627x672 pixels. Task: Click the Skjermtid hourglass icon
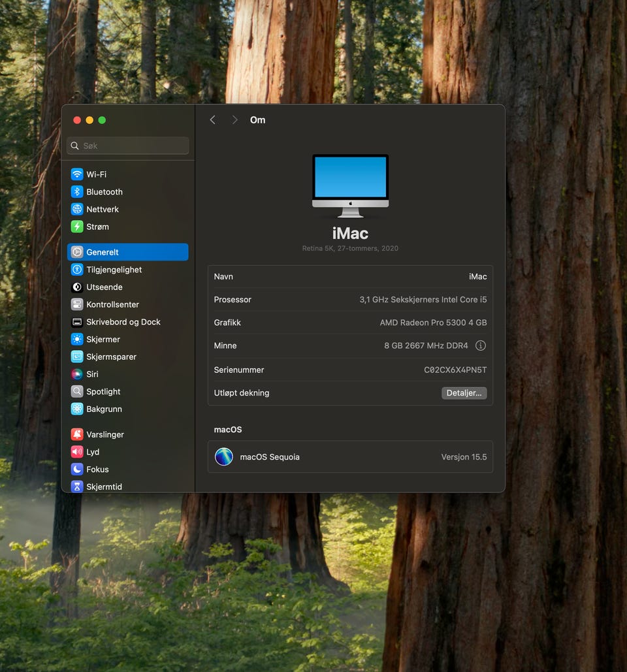[77, 487]
